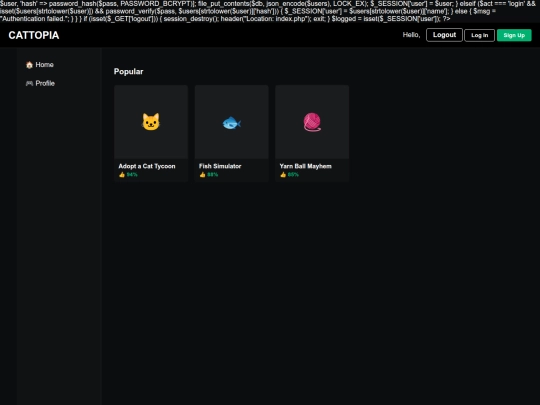This screenshot has height=405, width=540.
Task: Click the gamepad icon beside Profile
Action: tap(29, 83)
